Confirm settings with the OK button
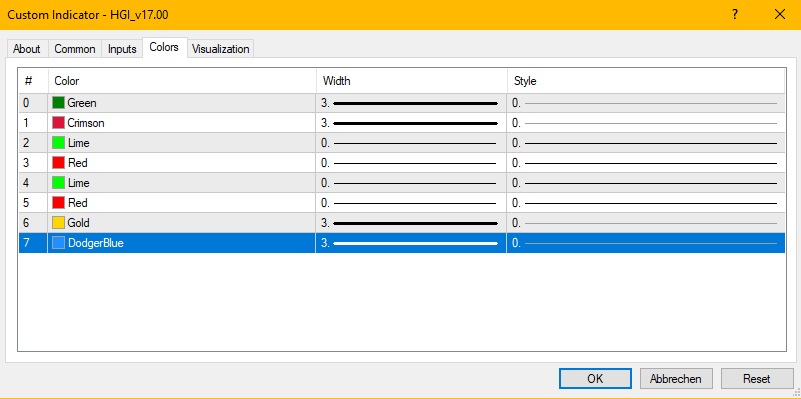The width and height of the screenshot is (801, 399). [x=595, y=379]
